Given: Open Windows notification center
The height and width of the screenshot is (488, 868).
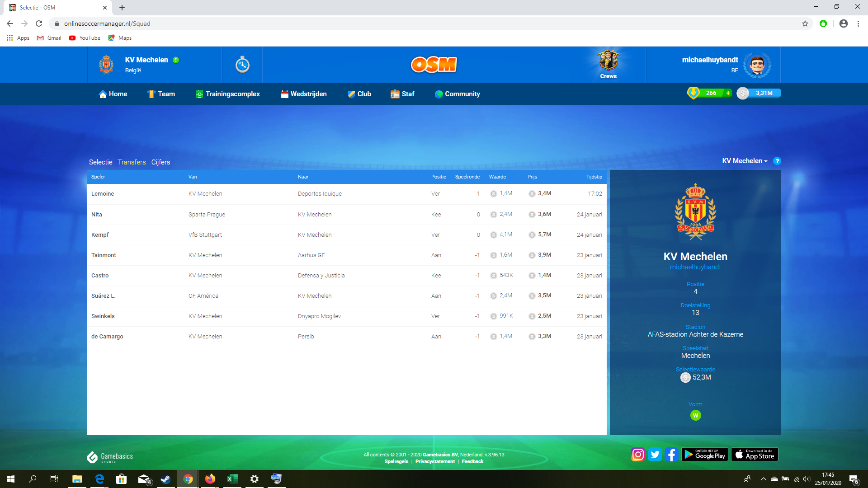Looking at the screenshot, I should [854, 479].
